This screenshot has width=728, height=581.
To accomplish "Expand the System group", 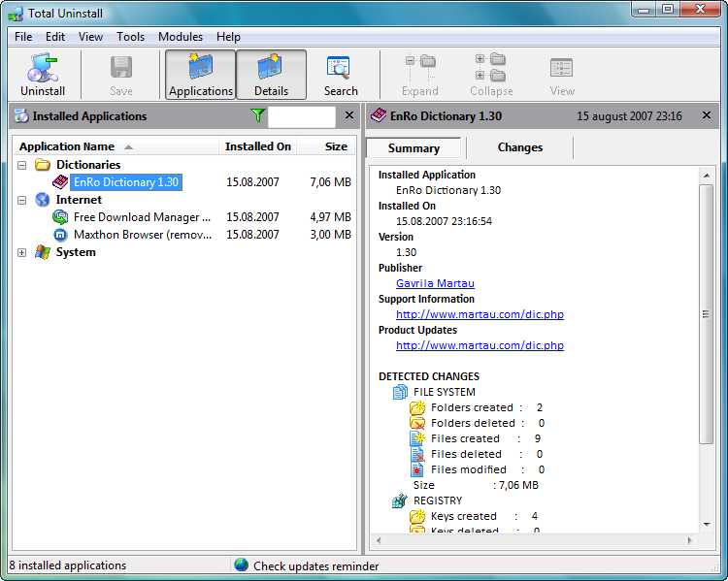I will pyautogui.click(x=21, y=253).
